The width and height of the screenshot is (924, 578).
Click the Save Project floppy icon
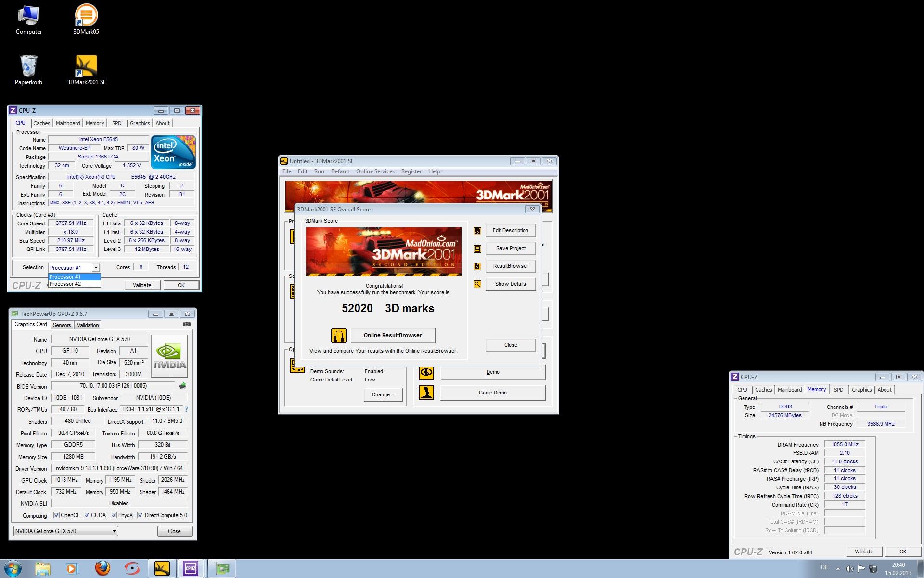click(477, 249)
